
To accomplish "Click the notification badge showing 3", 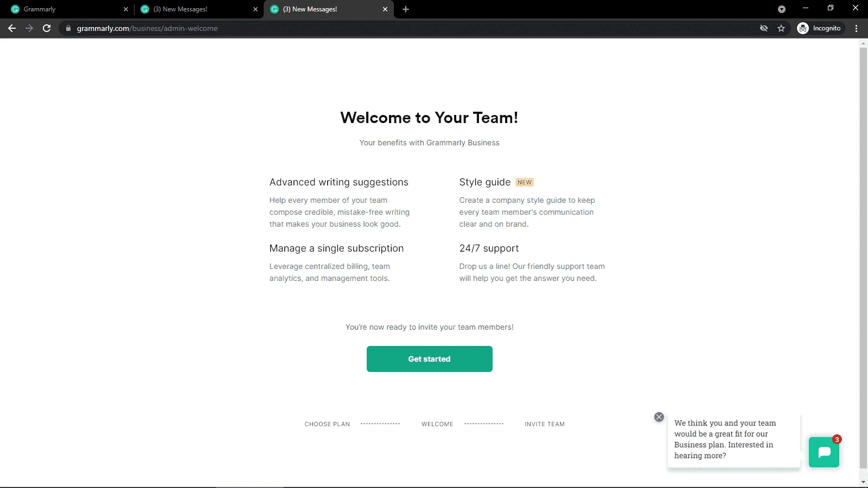I will point(837,439).
